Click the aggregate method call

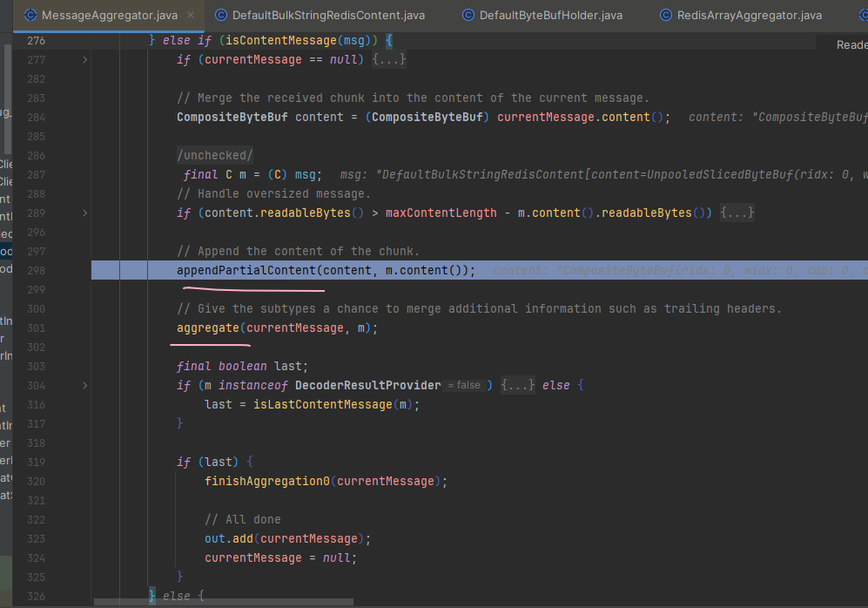[x=207, y=328]
